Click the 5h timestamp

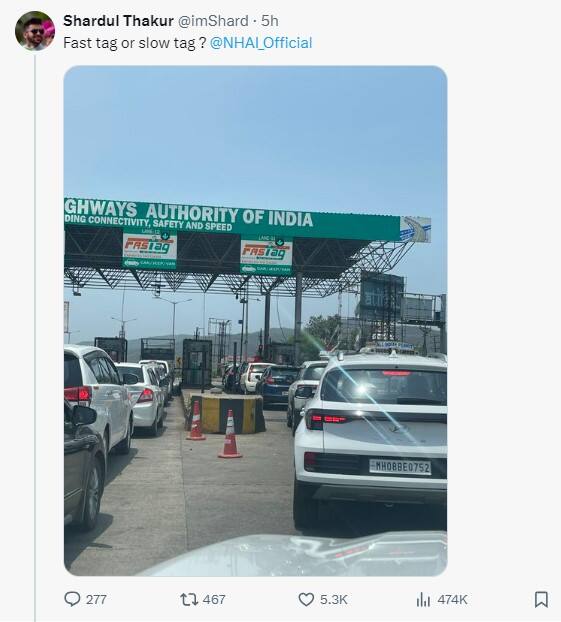point(270,21)
